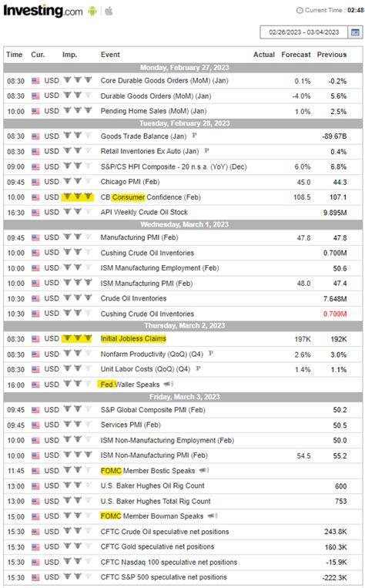The height and width of the screenshot is (588, 365).
Task: Click the Investing.com logo
Action: point(42,11)
